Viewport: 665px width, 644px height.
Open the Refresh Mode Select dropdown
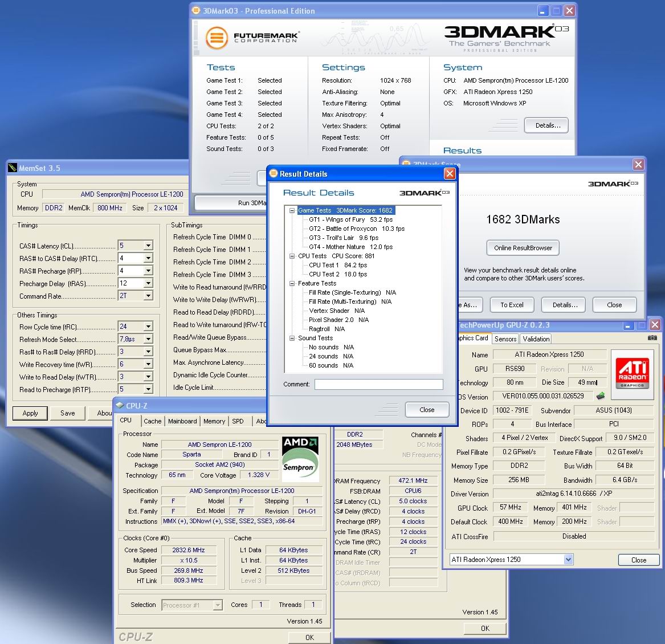point(148,339)
